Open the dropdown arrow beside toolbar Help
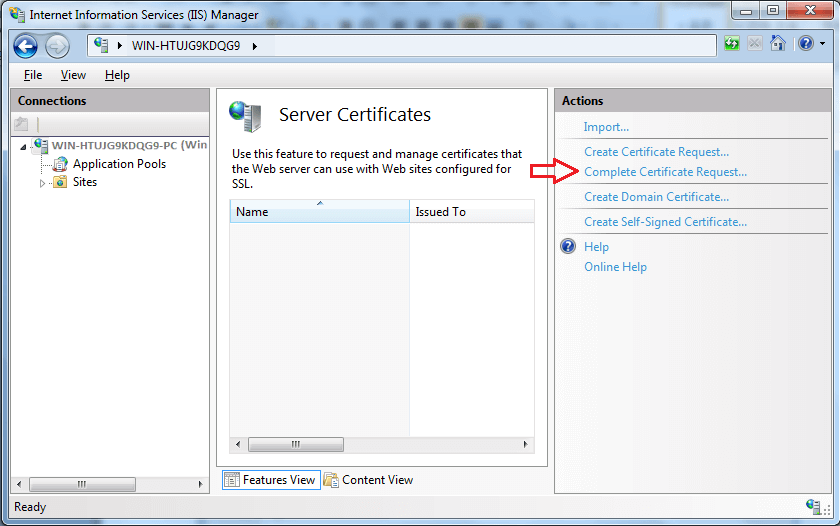Screen dimensions: 840x526 pyautogui.click(x=822, y=43)
